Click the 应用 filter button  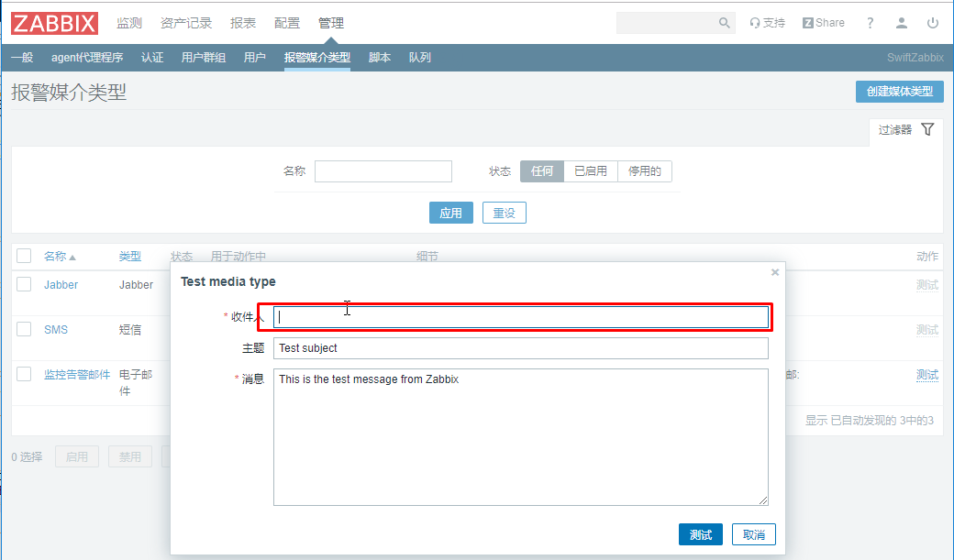tap(450, 213)
